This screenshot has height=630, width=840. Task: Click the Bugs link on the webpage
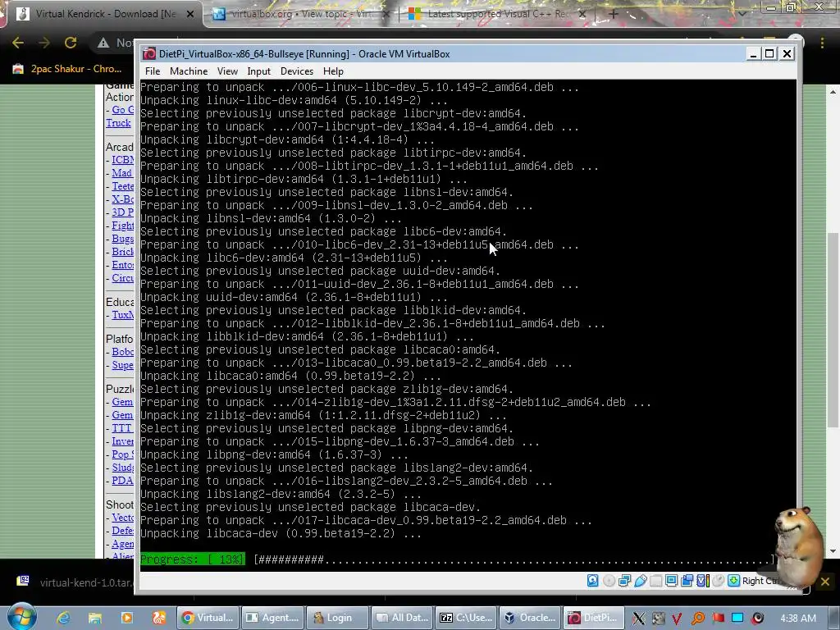point(123,239)
